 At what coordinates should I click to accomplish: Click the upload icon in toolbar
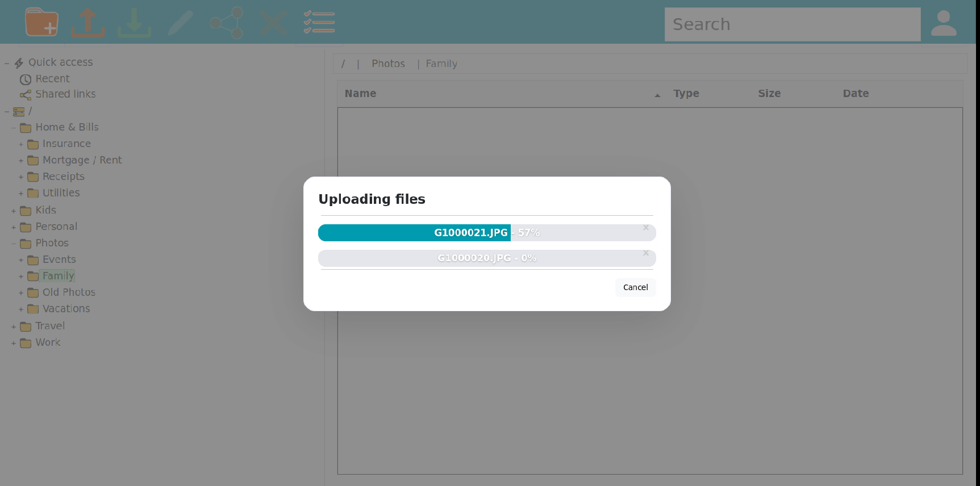click(87, 23)
